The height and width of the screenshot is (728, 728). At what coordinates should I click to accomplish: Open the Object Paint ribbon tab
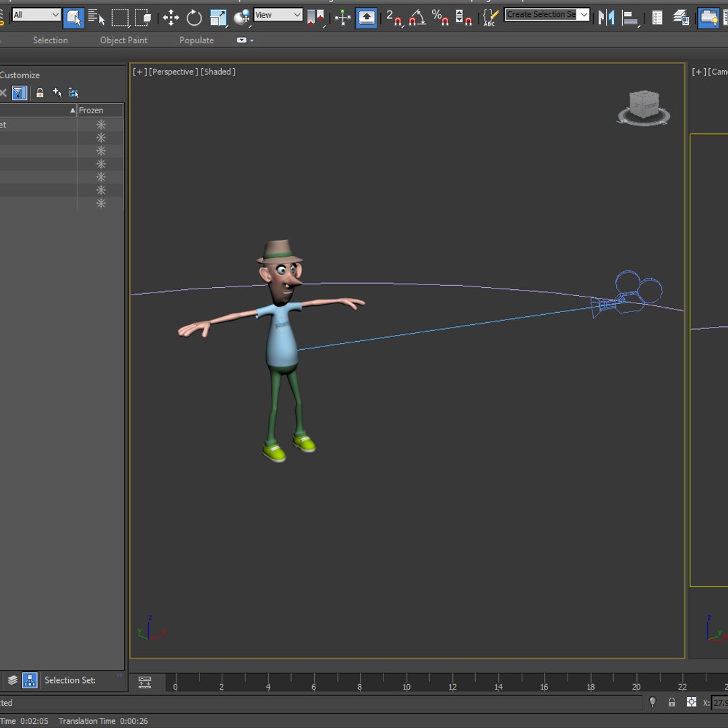pyautogui.click(x=123, y=40)
